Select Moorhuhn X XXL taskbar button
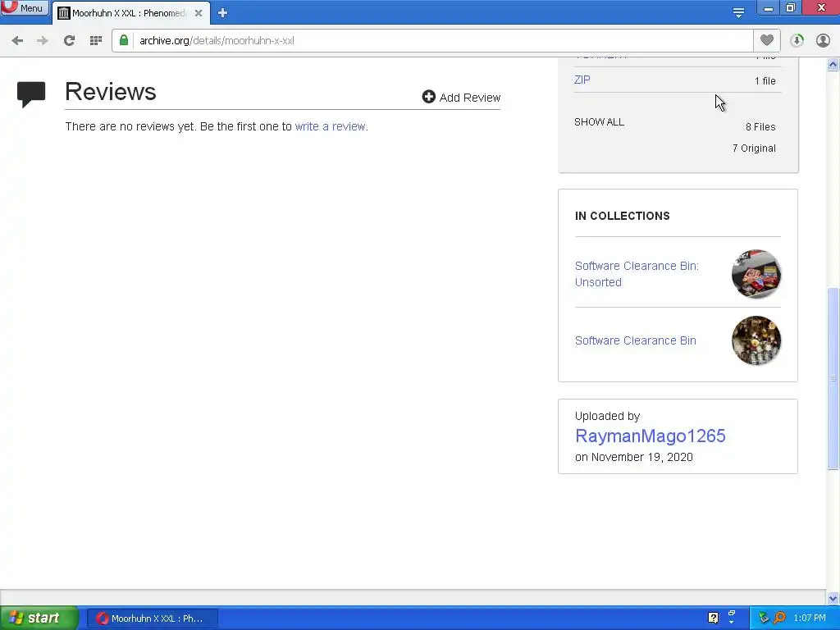This screenshot has height=630, width=840. pyautogui.click(x=152, y=619)
